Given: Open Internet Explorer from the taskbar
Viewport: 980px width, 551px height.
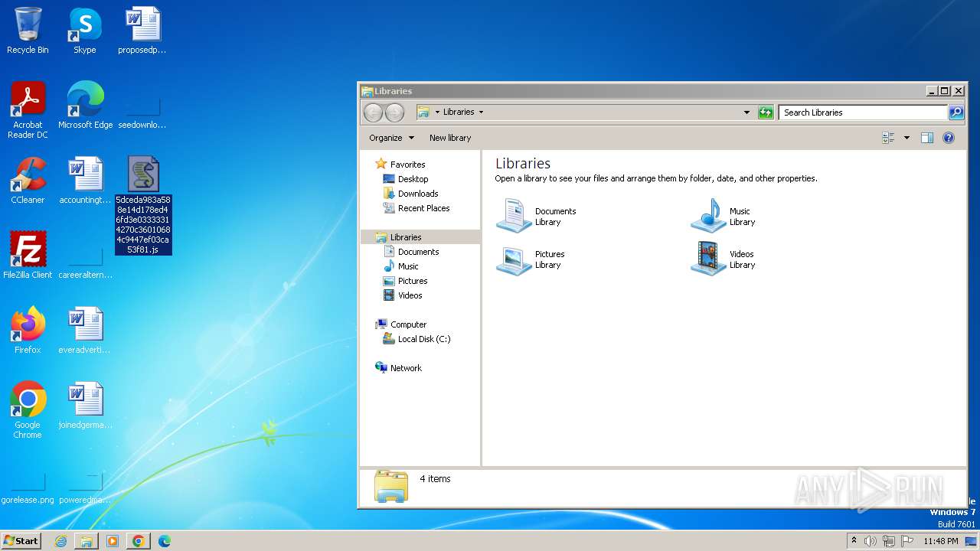Looking at the screenshot, I should click(x=60, y=541).
